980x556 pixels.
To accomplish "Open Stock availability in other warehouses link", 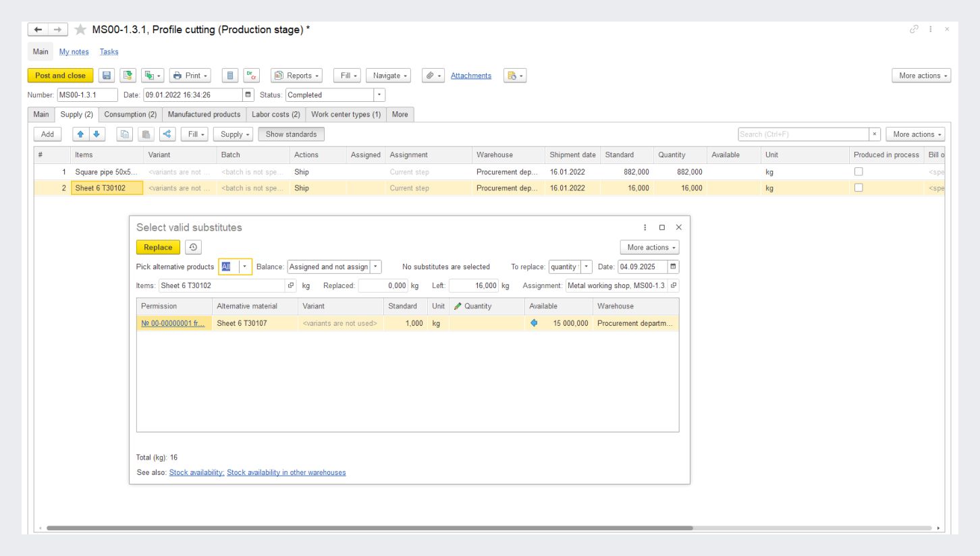I will pos(286,472).
